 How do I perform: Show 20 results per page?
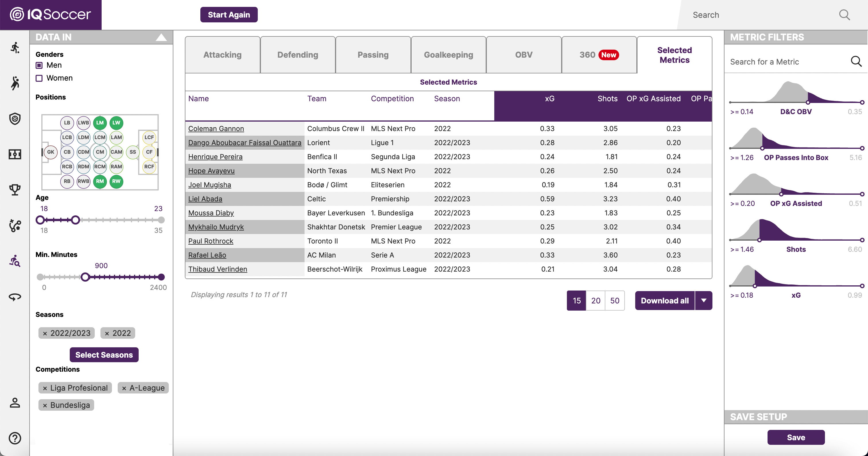click(x=595, y=300)
